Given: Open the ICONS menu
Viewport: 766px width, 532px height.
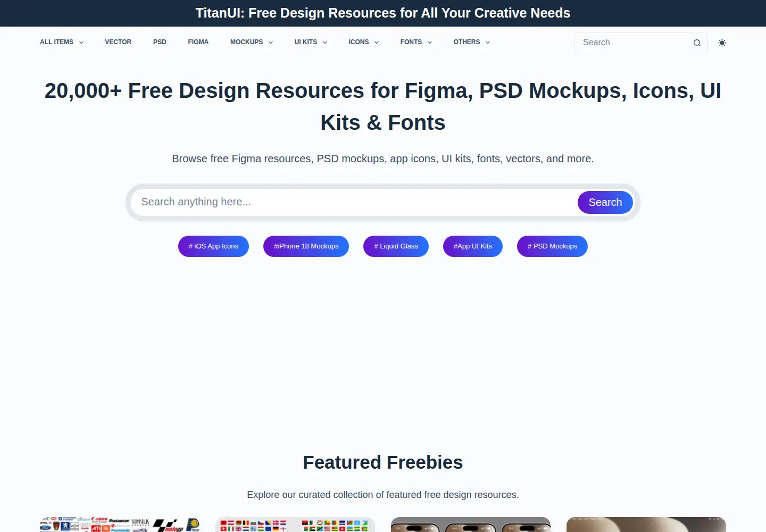Looking at the screenshot, I should click(359, 42).
